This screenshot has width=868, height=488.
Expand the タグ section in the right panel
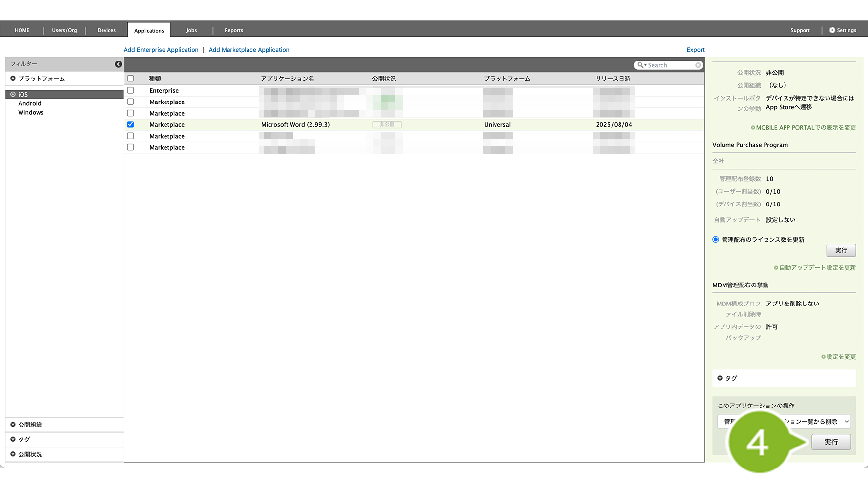(720, 378)
